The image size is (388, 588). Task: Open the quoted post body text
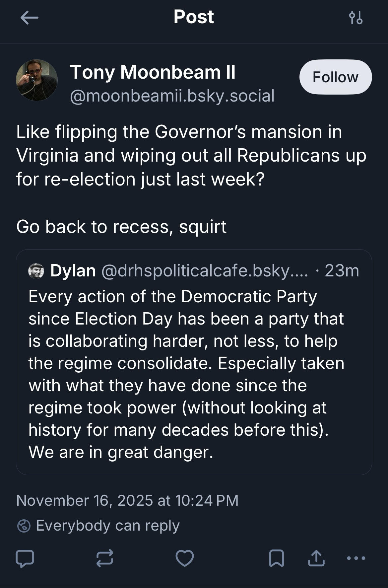pyautogui.click(x=186, y=374)
